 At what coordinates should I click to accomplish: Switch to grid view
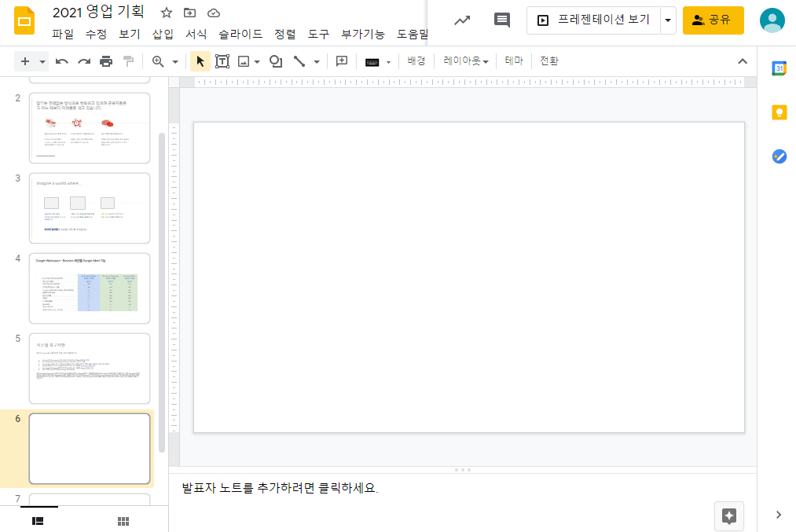pos(123,521)
